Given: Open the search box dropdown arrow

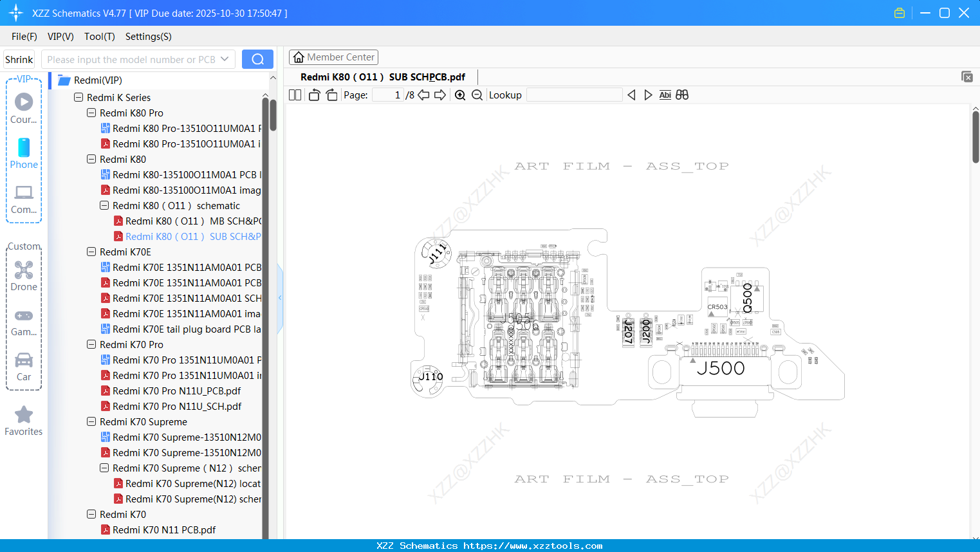Looking at the screenshot, I should (226, 59).
